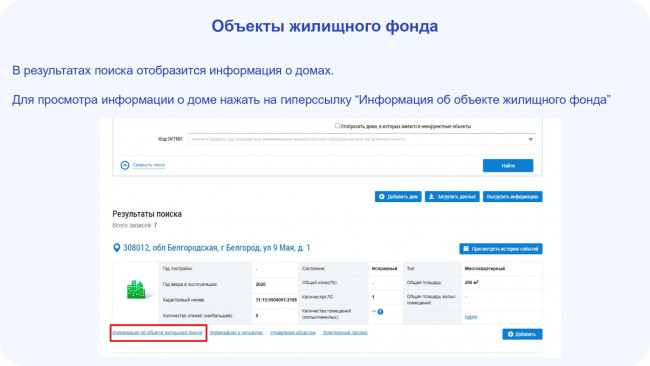Open the Код ОКТМО dropdown arrow

pyautogui.click(x=530, y=139)
